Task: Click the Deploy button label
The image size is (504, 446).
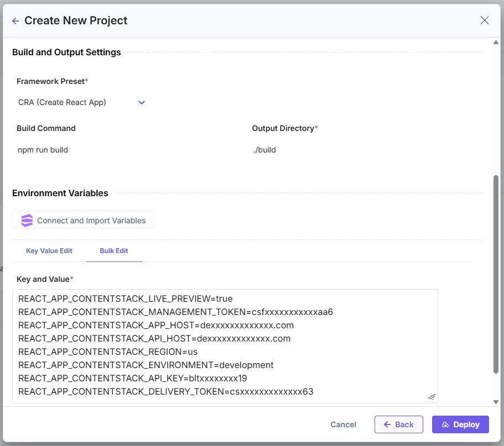Action: click(x=466, y=424)
